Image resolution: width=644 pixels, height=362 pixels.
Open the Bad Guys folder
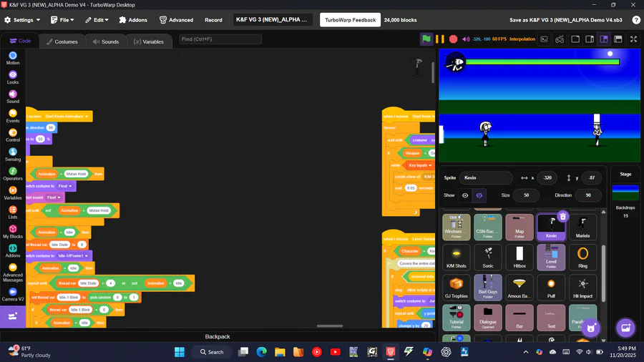(488, 287)
